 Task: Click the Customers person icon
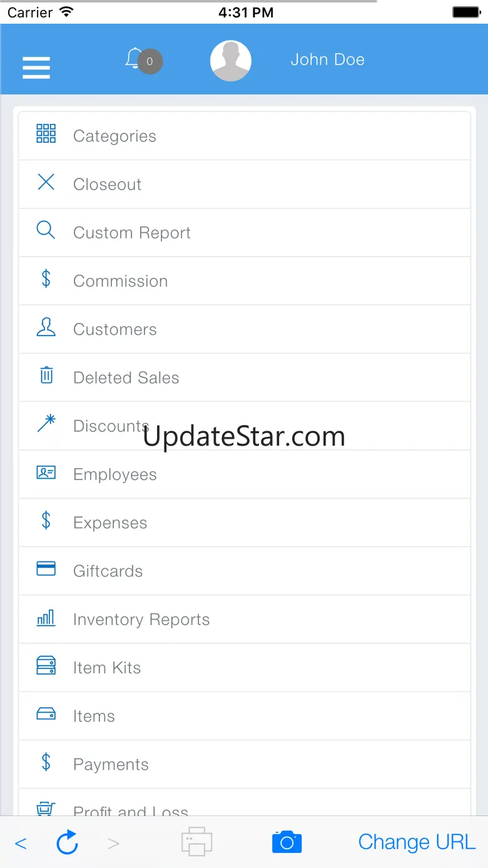click(46, 327)
